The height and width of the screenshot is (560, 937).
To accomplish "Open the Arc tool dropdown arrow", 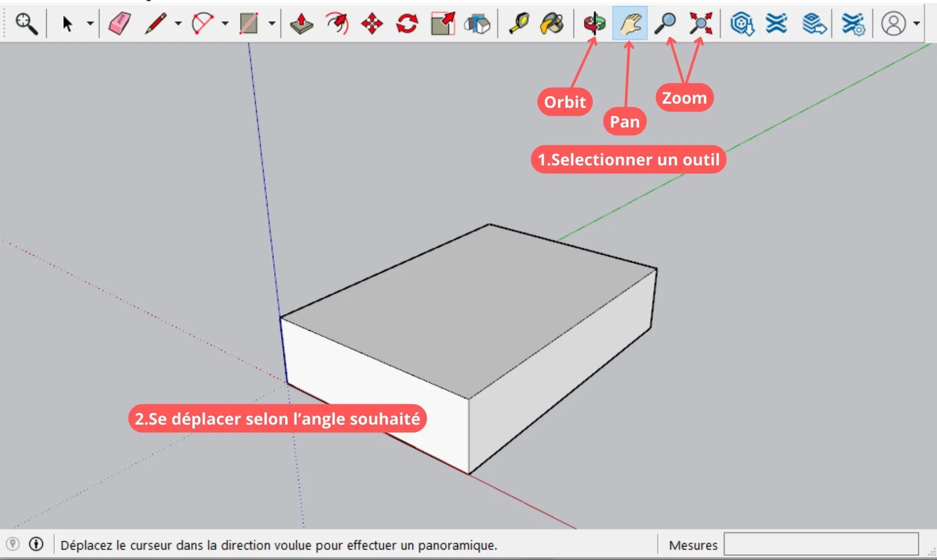I will 225,23.
